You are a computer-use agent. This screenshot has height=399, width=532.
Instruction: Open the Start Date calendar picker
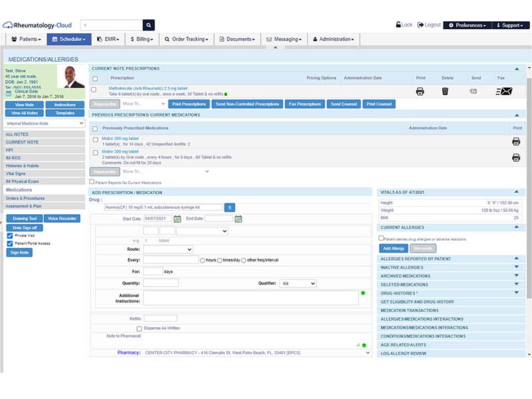point(177,219)
